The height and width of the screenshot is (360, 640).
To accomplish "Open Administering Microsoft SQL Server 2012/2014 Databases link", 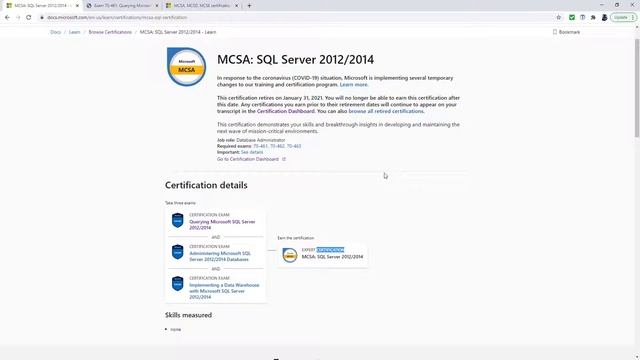I will coord(220,256).
